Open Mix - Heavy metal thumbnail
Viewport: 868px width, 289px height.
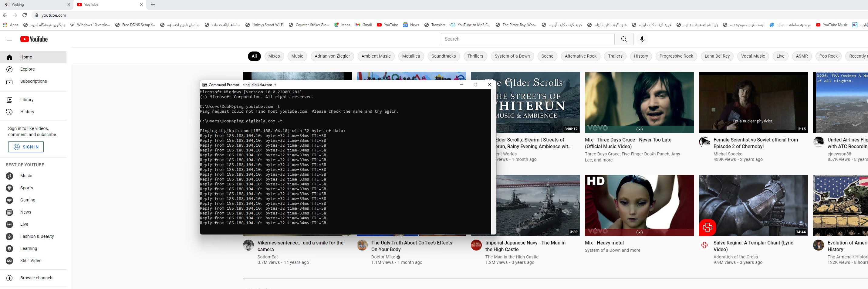pyautogui.click(x=639, y=205)
